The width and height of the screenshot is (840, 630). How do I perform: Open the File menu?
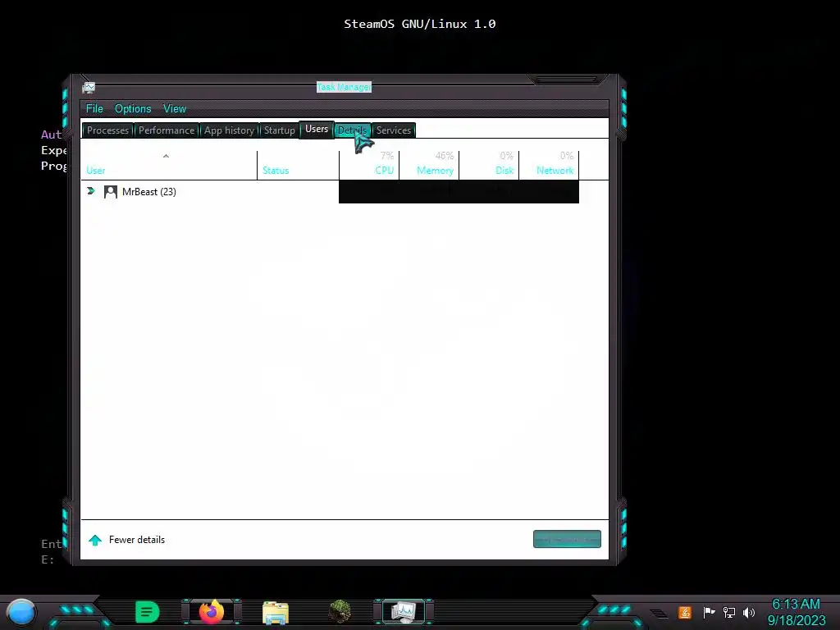point(94,109)
